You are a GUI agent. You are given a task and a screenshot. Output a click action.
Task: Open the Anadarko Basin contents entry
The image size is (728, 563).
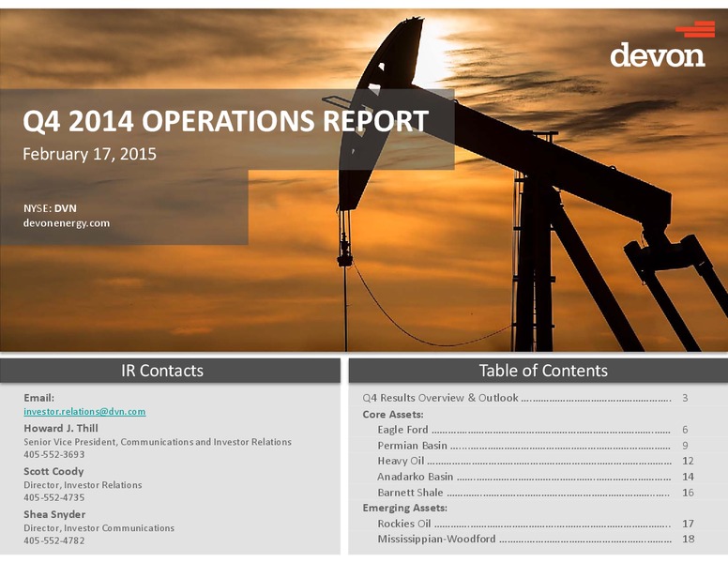[x=535, y=477]
